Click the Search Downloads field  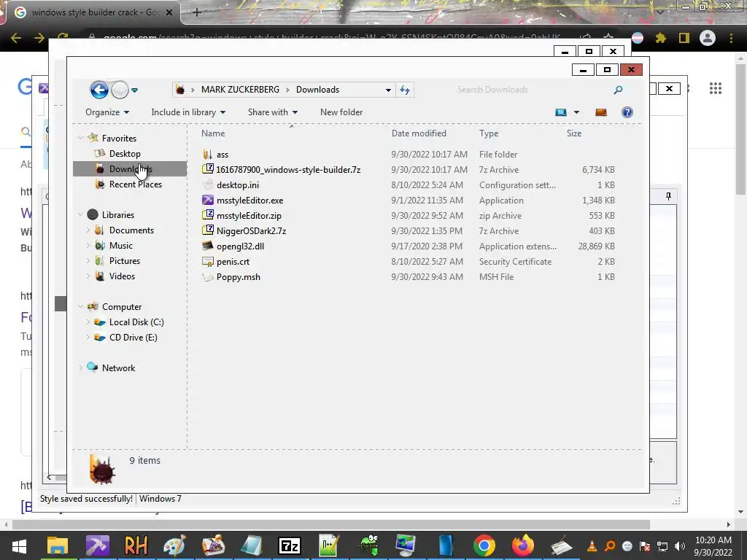point(533,90)
